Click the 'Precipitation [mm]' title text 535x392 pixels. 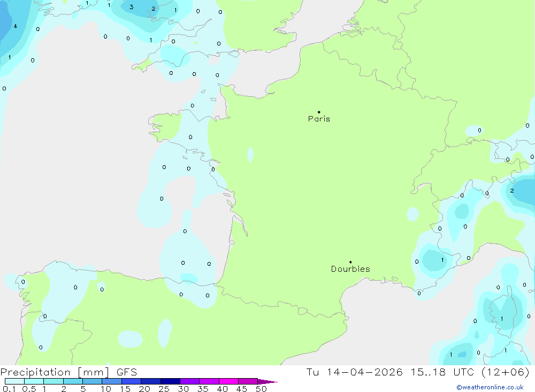(x=55, y=372)
